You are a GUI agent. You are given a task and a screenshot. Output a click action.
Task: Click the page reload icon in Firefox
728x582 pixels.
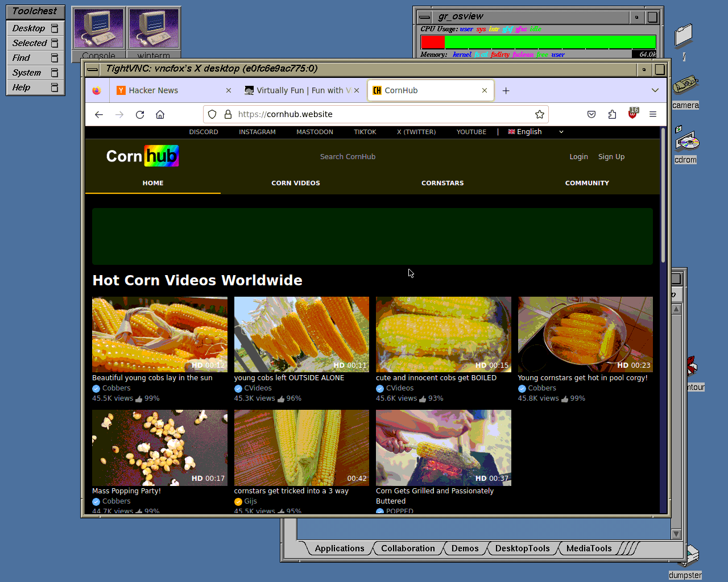click(140, 114)
